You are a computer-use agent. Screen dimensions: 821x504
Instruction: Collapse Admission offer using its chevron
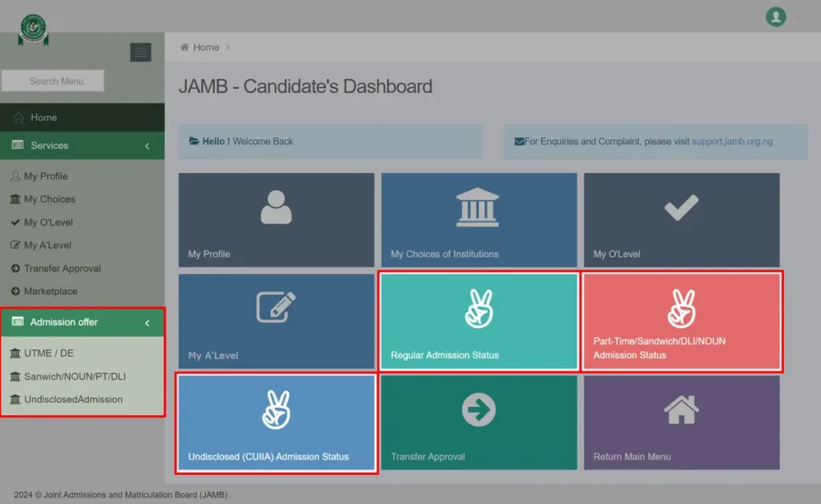[148, 323]
